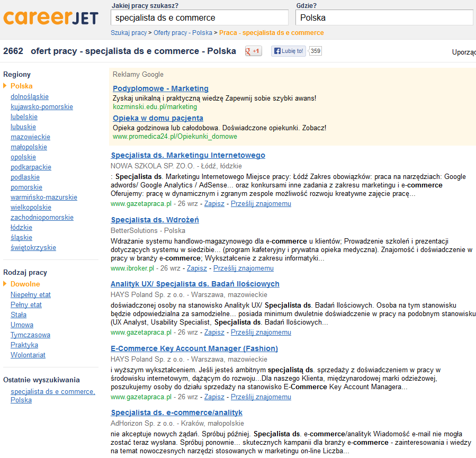Filter by Niepełny etat job type

point(31,294)
